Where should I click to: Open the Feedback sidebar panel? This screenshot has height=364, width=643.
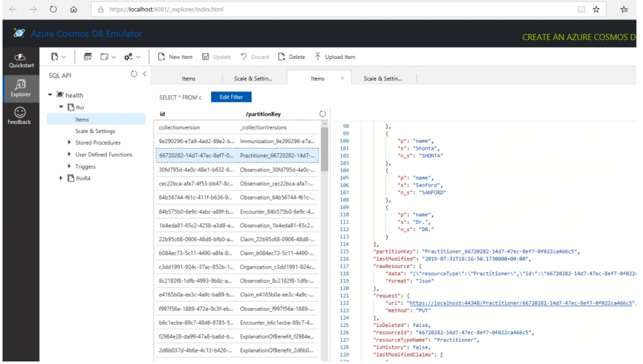coord(19,115)
